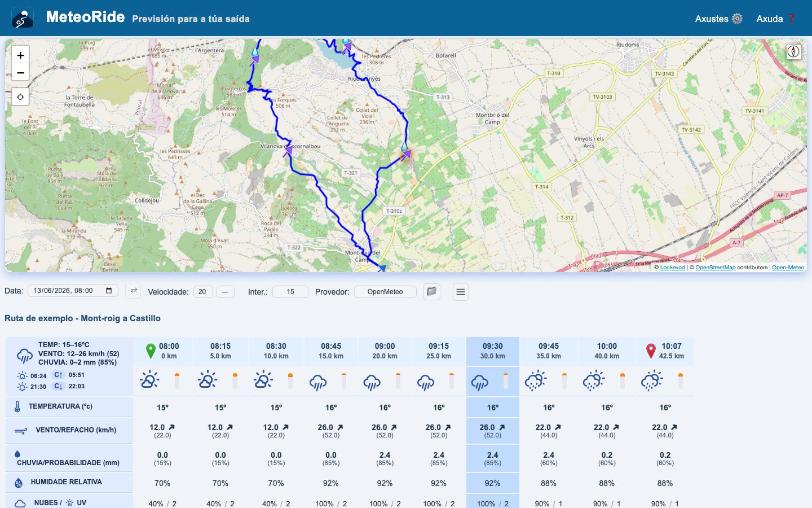The height and width of the screenshot is (508, 812).
Task: Zoom out on the map
Action: [20, 72]
